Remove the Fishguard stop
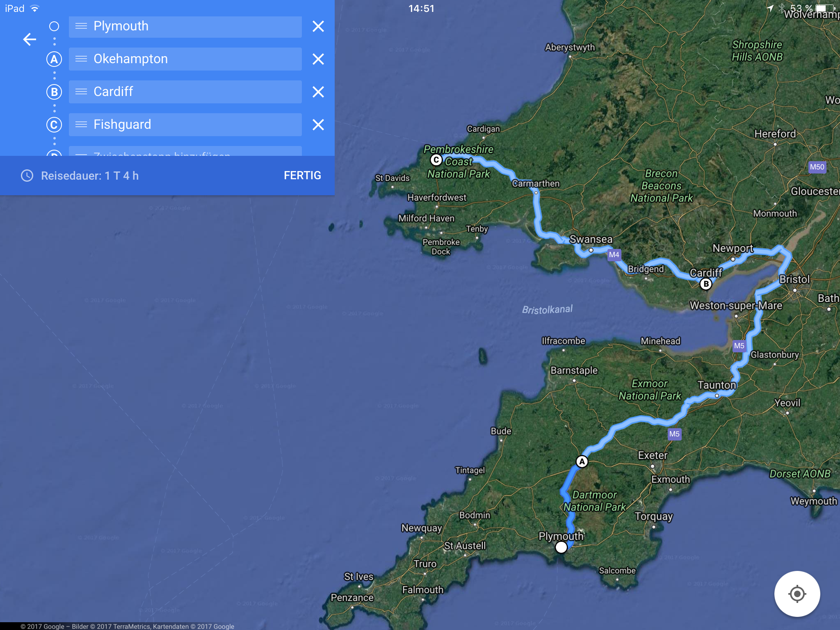Viewport: 840px width, 630px height. [318, 125]
